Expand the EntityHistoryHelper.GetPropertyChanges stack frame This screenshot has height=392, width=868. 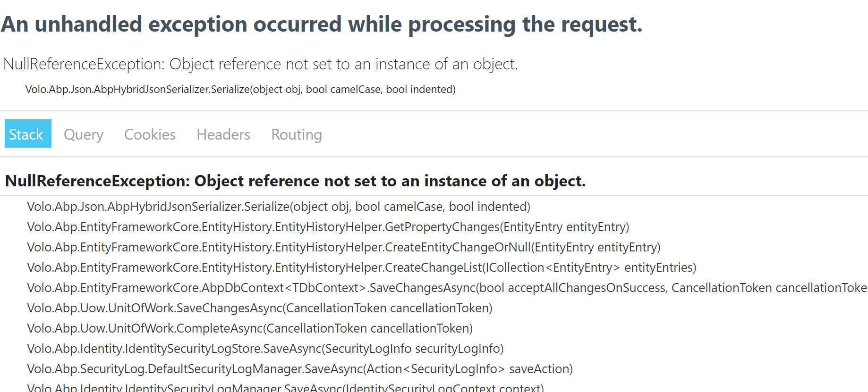[328, 227]
